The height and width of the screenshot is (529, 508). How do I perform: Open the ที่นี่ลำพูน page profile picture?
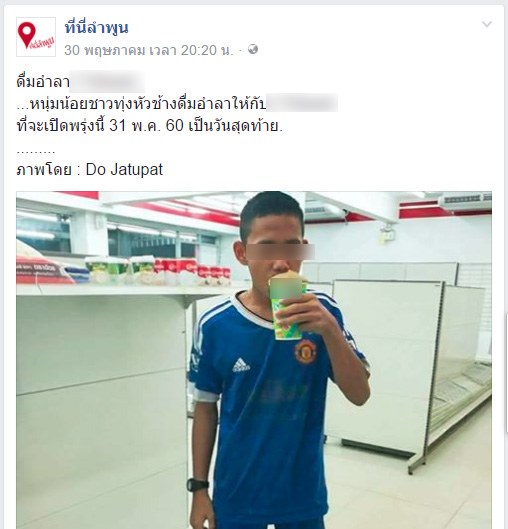pyautogui.click(x=36, y=37)
